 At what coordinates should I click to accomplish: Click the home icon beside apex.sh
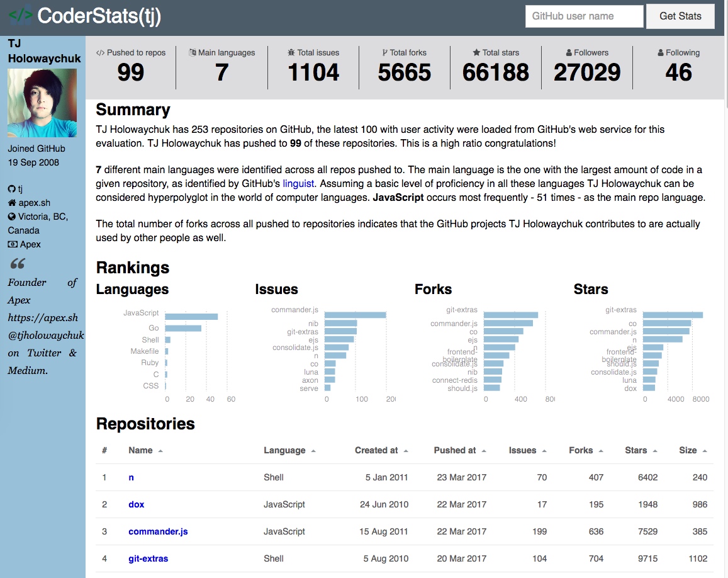click(x=12, y=203)
